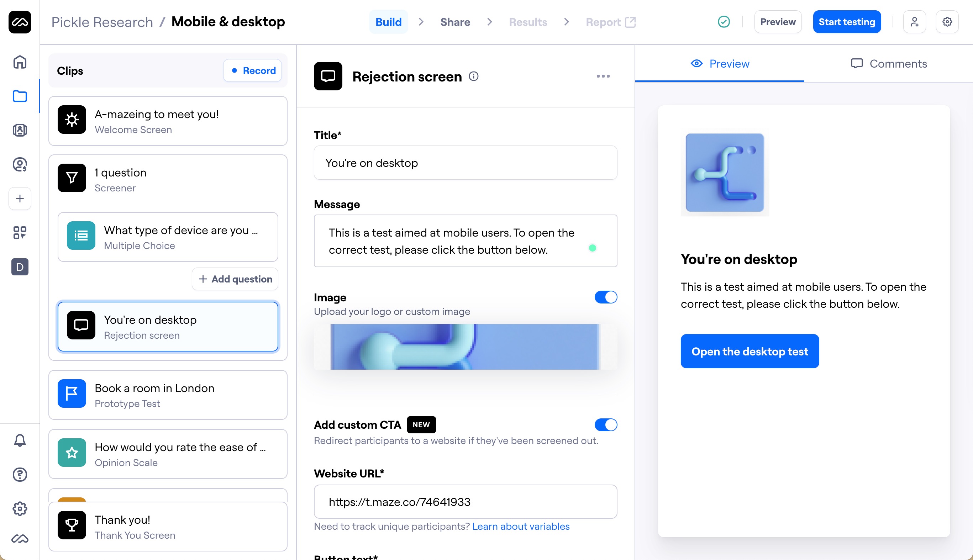Select the How would you rate block

pyautogui.click(x=168, y=454)
